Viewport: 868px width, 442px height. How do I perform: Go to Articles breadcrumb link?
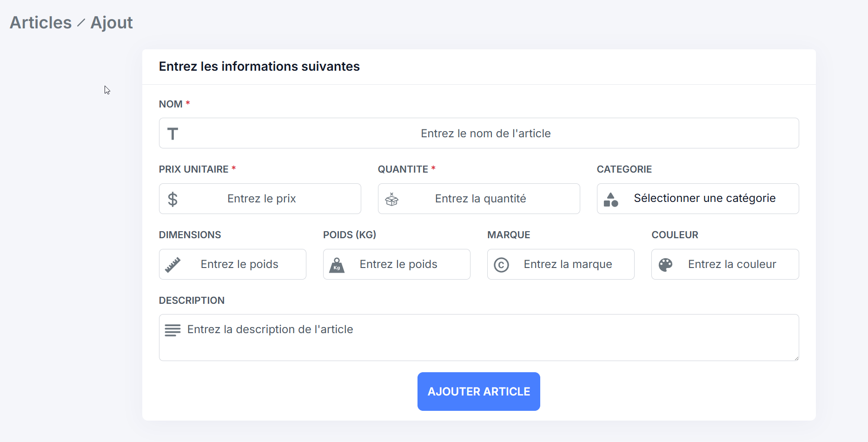[41, 22]
